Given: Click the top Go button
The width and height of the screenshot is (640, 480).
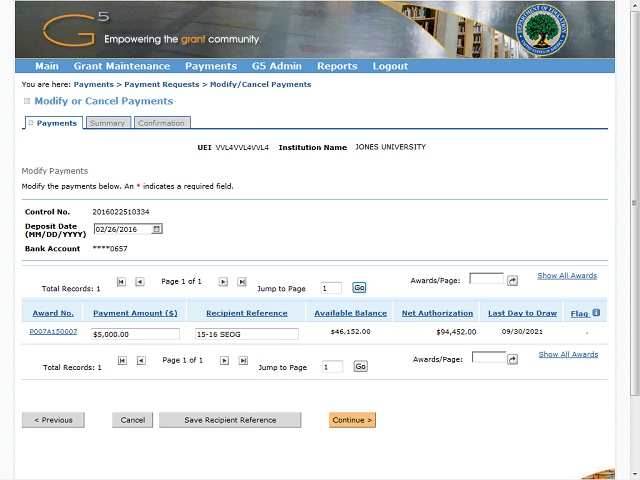Looking at the screenshot, I should pyautogui.click(x=359, y=288).
